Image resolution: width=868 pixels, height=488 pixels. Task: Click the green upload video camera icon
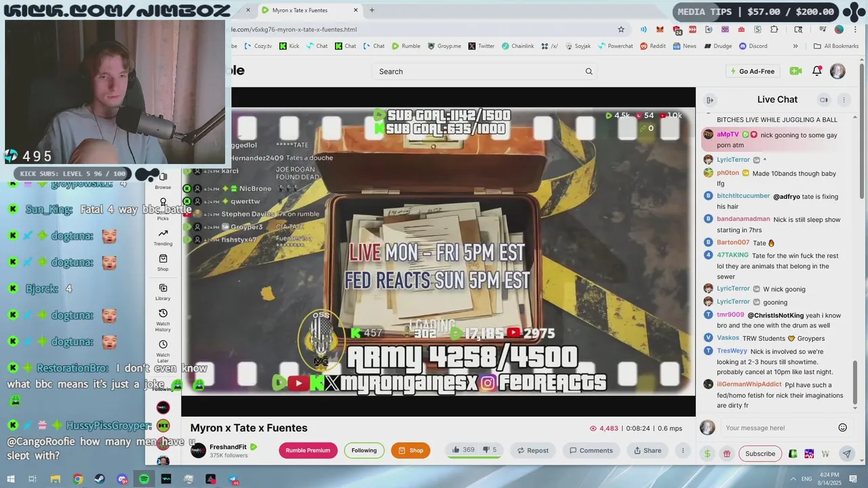[795, 71]
